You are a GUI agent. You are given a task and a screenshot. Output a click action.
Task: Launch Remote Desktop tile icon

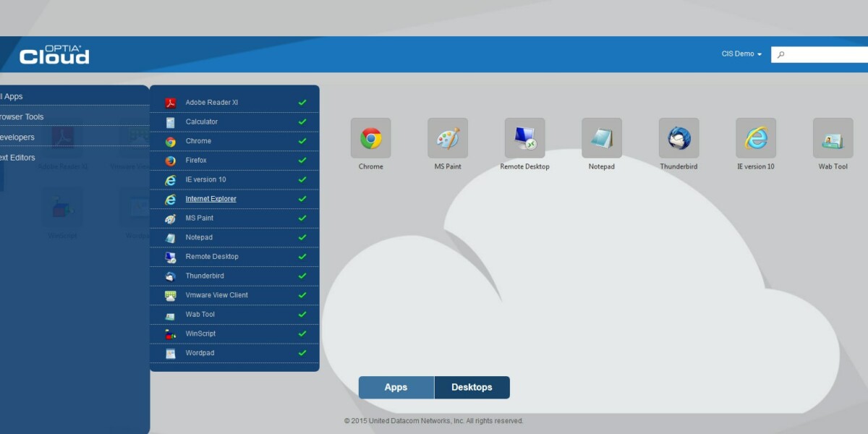(x=525, y=138)
